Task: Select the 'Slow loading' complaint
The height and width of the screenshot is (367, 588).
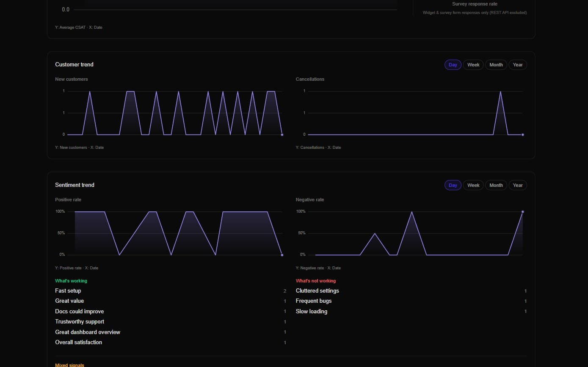Action: coord(411,312)
